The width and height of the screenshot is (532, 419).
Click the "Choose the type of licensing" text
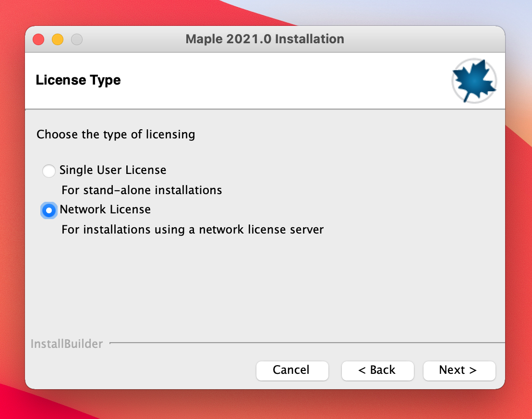point(116,134)
